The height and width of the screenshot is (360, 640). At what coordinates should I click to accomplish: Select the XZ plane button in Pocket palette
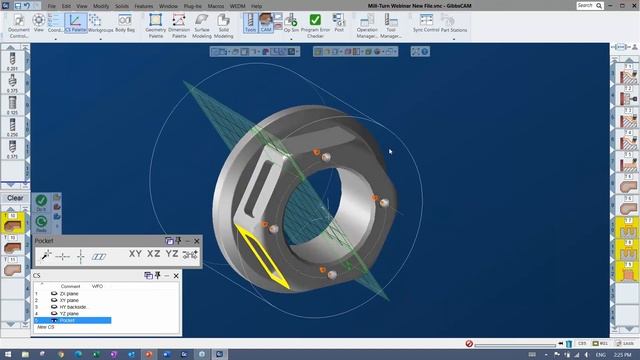tap(154, 254)
